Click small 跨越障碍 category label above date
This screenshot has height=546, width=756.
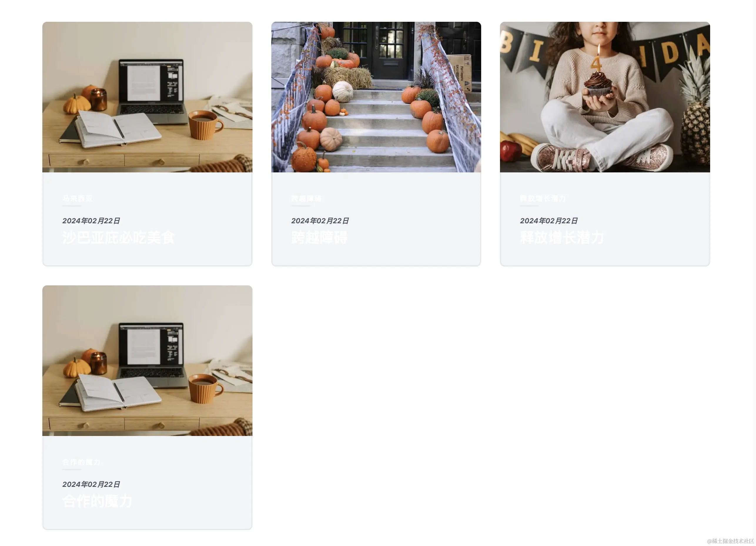(306, 199)
